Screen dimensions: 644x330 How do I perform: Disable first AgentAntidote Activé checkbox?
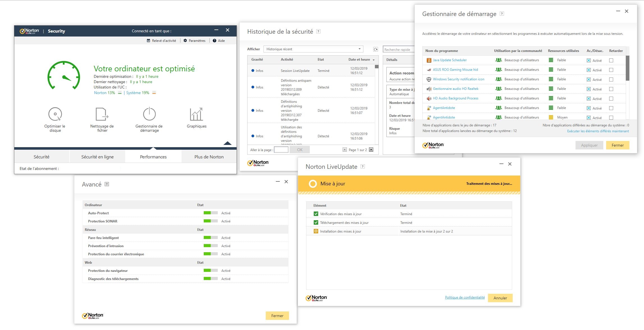pos(588,108)
